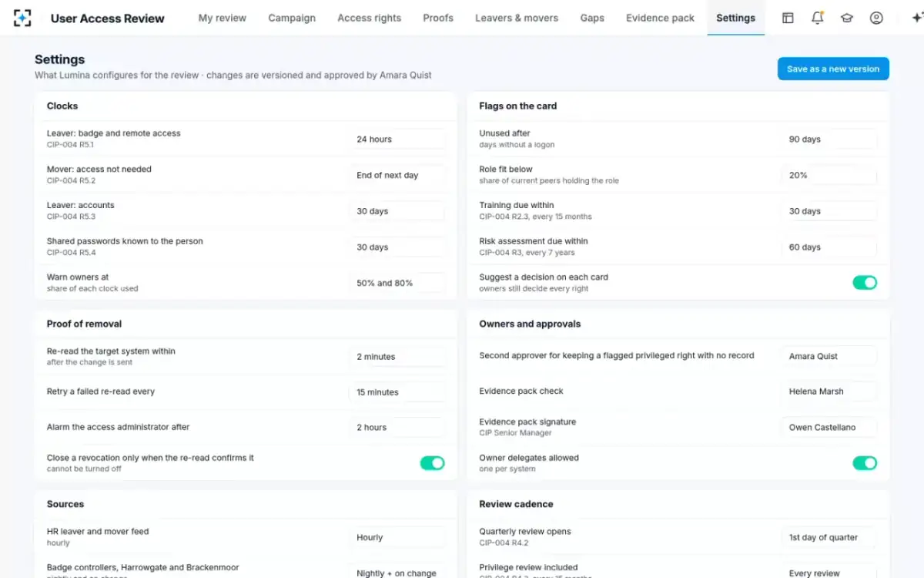The image size is (924, 578).
Task: Open the user profile icon
Action: [876, 18]
